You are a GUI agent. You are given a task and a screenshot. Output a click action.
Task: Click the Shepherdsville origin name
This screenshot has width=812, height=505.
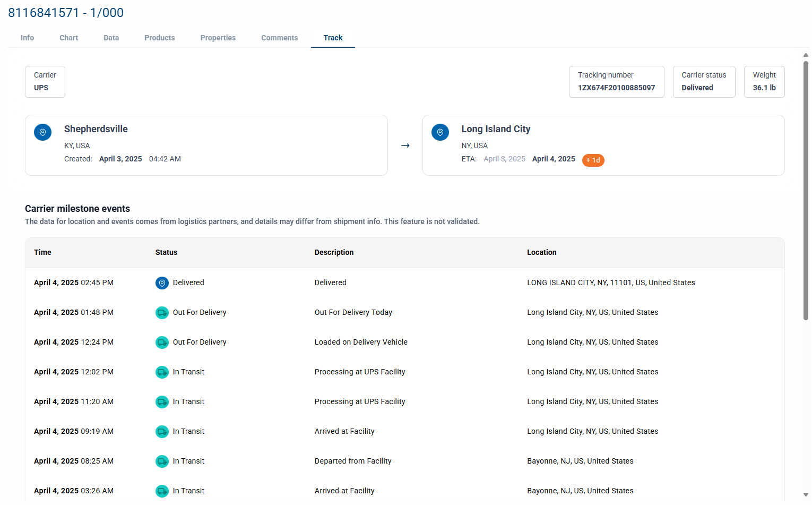(96, 129)
